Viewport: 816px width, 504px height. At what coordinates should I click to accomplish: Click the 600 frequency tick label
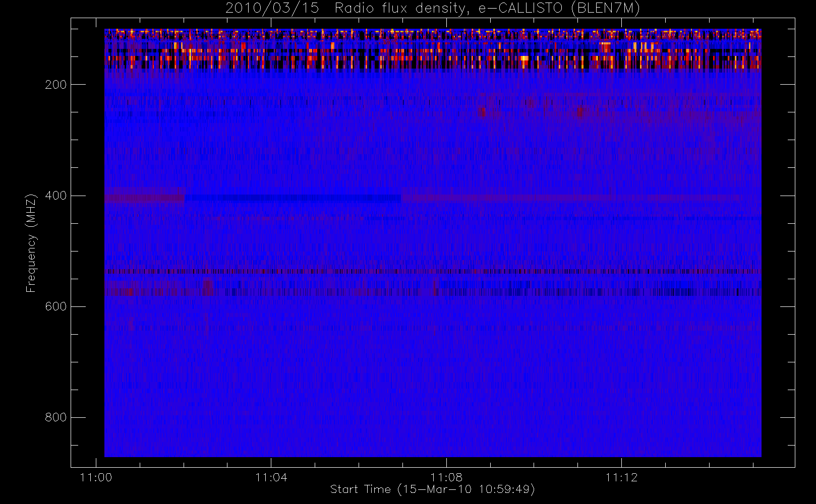pos(56,306)
